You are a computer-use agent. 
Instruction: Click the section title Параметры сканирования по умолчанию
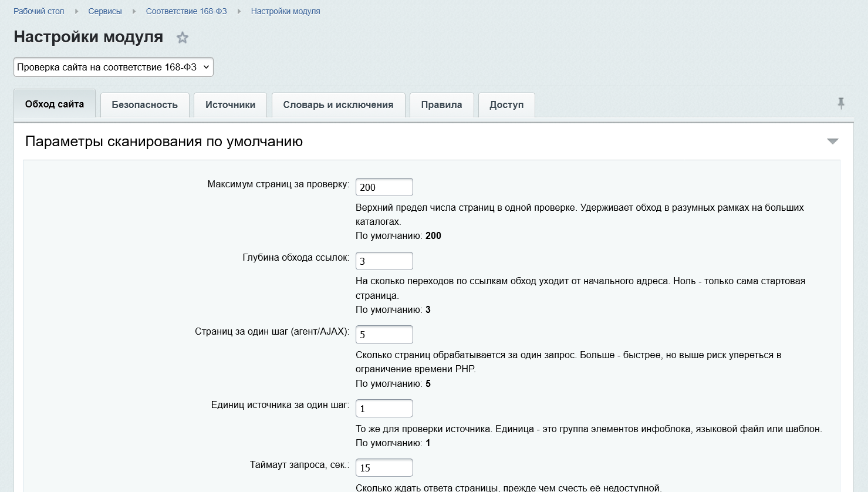click(x=164, y=141)
